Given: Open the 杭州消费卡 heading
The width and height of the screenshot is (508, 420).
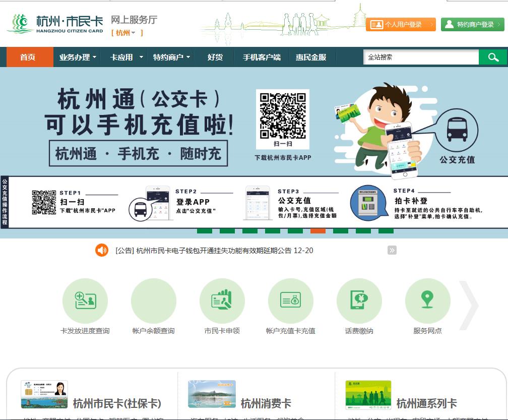Looking at the screenshot, I should pyautogui.click(x=266, y=404).
